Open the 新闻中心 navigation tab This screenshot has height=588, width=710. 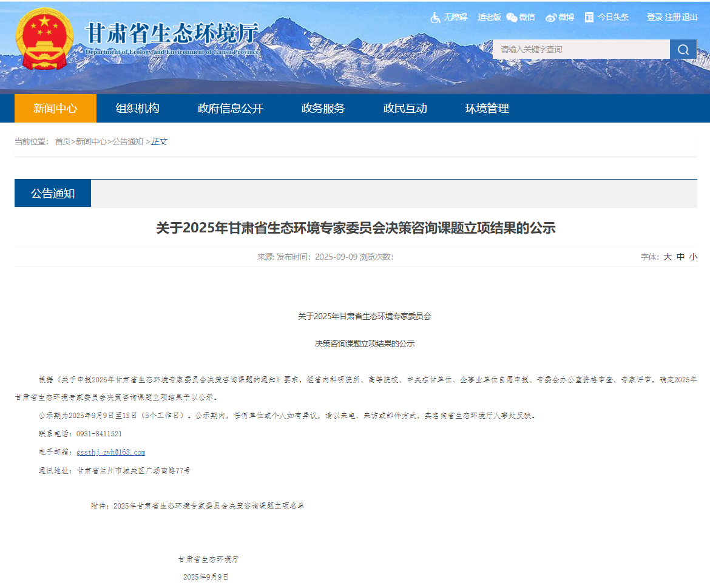click(55, 109)
